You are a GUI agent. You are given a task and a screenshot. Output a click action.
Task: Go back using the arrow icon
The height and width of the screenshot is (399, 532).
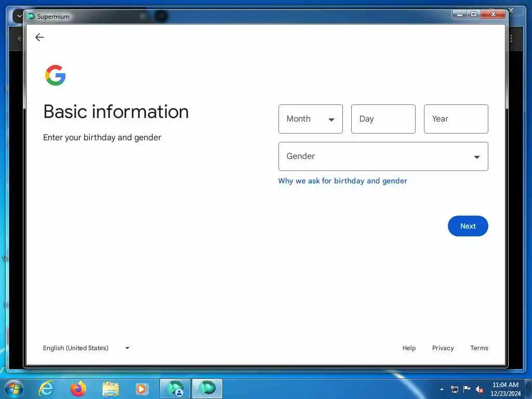click(x=39, y=37)
